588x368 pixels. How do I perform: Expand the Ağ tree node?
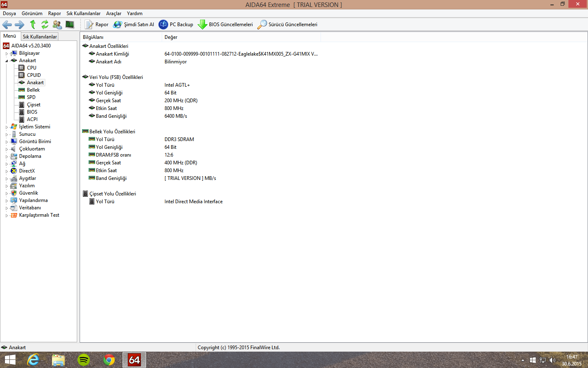[x=7, y=164]
